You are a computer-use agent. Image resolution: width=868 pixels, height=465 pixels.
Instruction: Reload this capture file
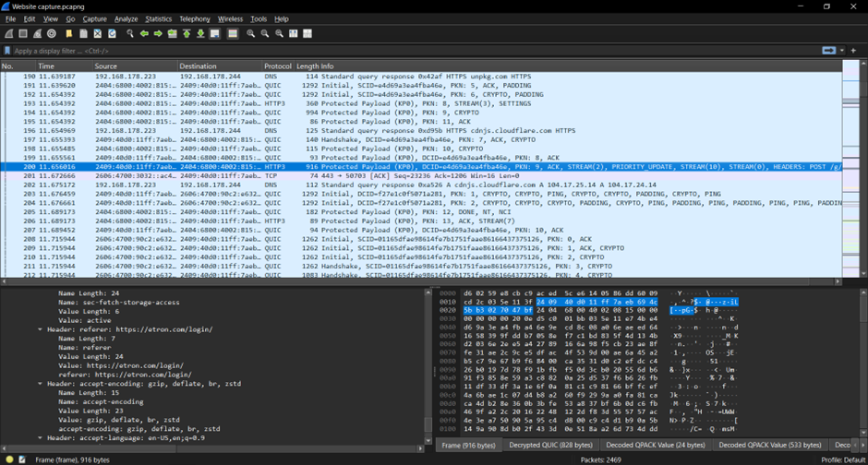pos(112,34)
